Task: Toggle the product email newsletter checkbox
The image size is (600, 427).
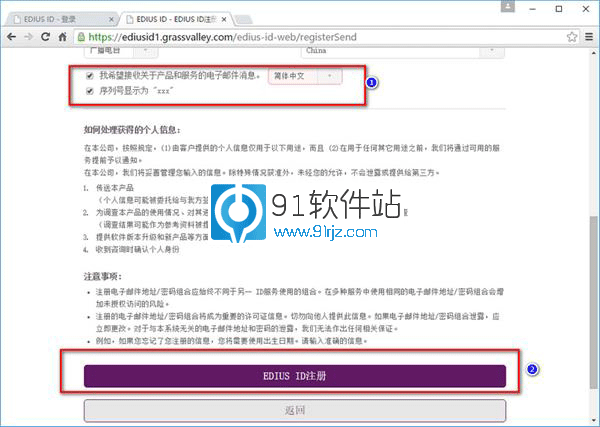Action: click(x=91, y=75)
